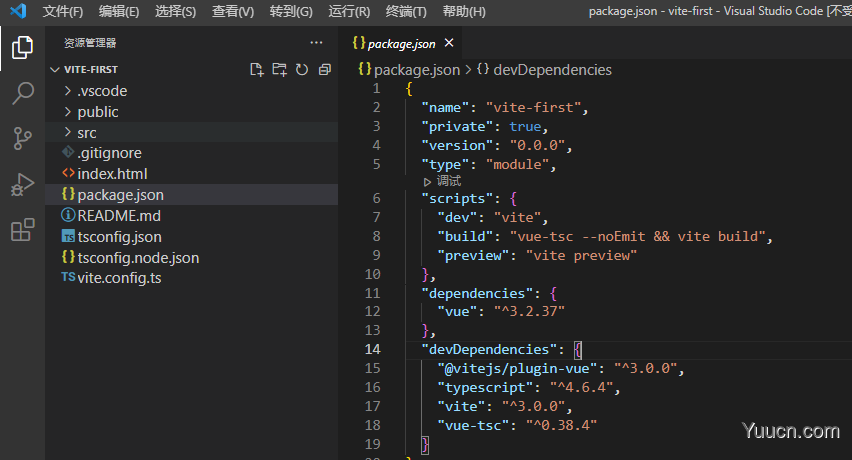Expand the .vscode folder
The height and width of the screenshot is (460, 852).
191,91
